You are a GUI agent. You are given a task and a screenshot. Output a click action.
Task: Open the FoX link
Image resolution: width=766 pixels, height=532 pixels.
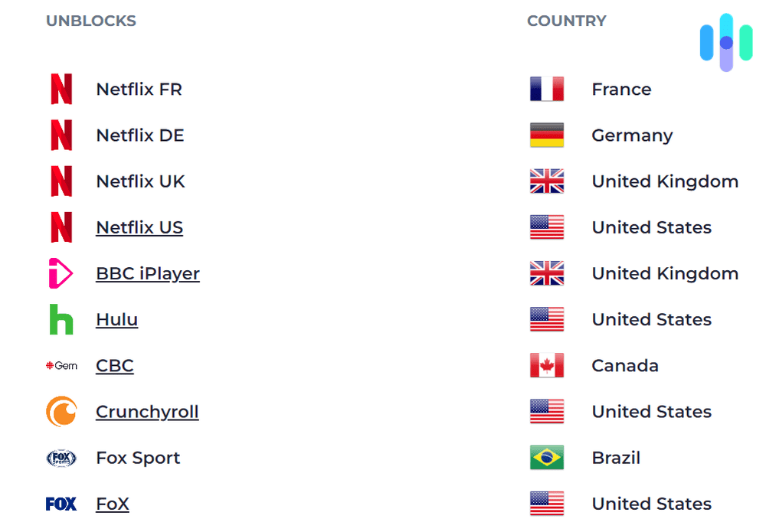[113, 503]
